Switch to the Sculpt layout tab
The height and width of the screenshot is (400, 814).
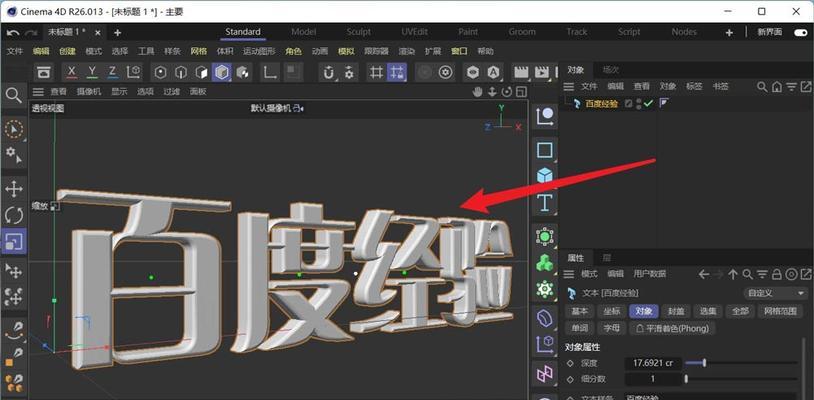point(359,32)
